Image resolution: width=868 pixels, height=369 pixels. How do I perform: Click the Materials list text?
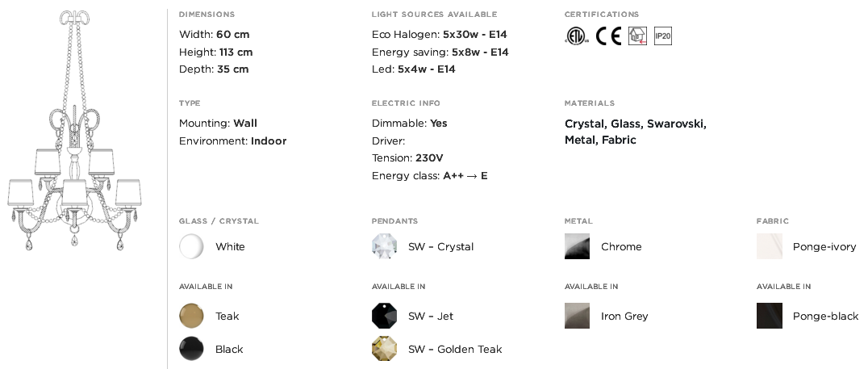coord(635,132)
